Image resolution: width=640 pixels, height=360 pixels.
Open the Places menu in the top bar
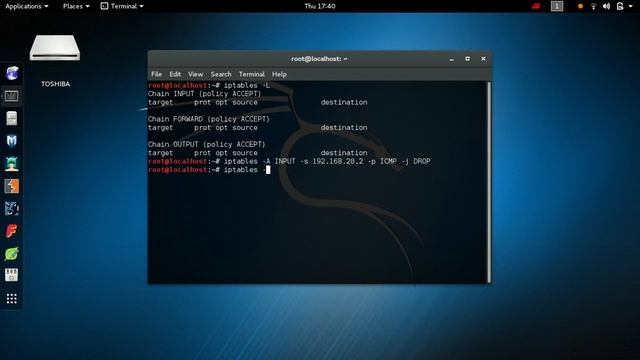point(76,6)
